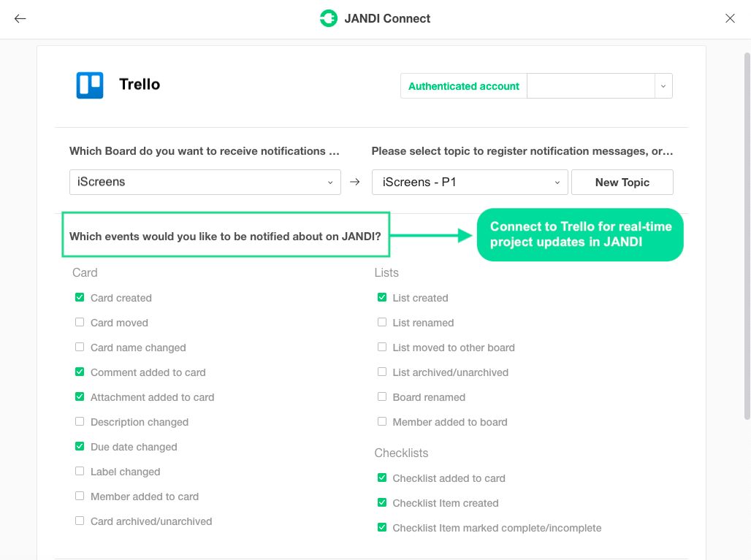Uncheck Checklist Item created
Image resolution: width=751 pixels, height=560 pixels.
point(382,502)
